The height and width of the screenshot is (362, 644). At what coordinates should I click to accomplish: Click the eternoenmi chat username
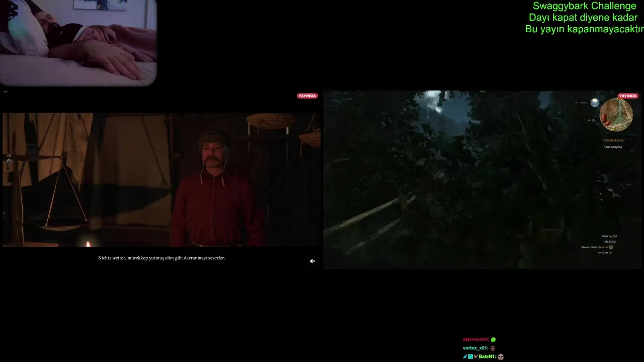coord(475,339)
